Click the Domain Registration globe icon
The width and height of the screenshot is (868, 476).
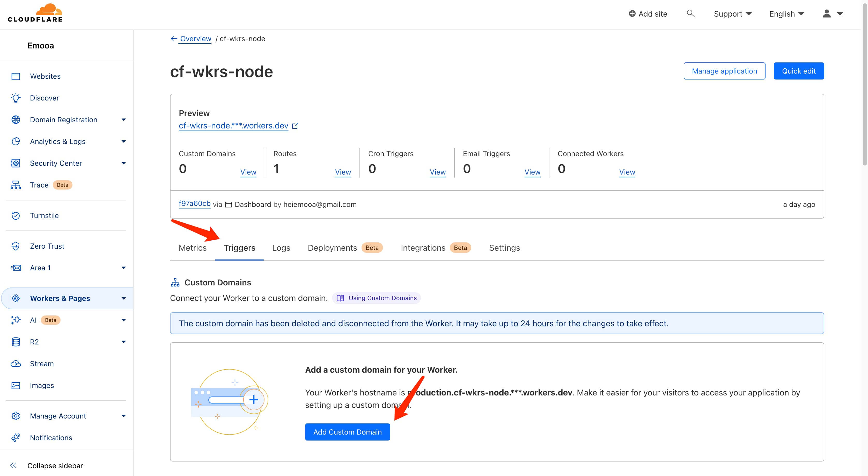click(16, 120)
